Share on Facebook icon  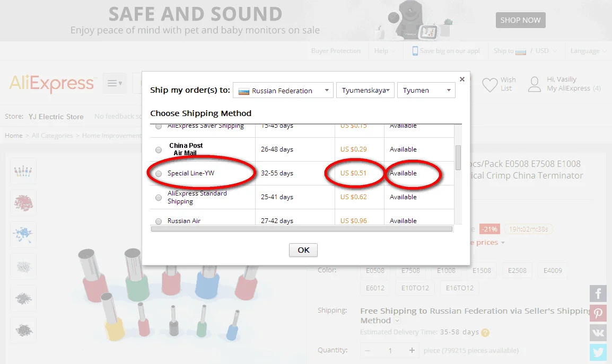coord(598,294)
